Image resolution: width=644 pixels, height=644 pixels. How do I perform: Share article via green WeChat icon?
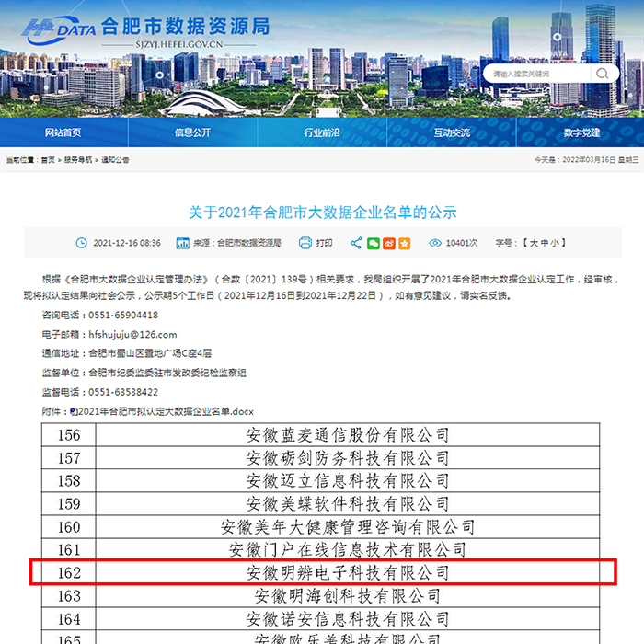(374, 243)
